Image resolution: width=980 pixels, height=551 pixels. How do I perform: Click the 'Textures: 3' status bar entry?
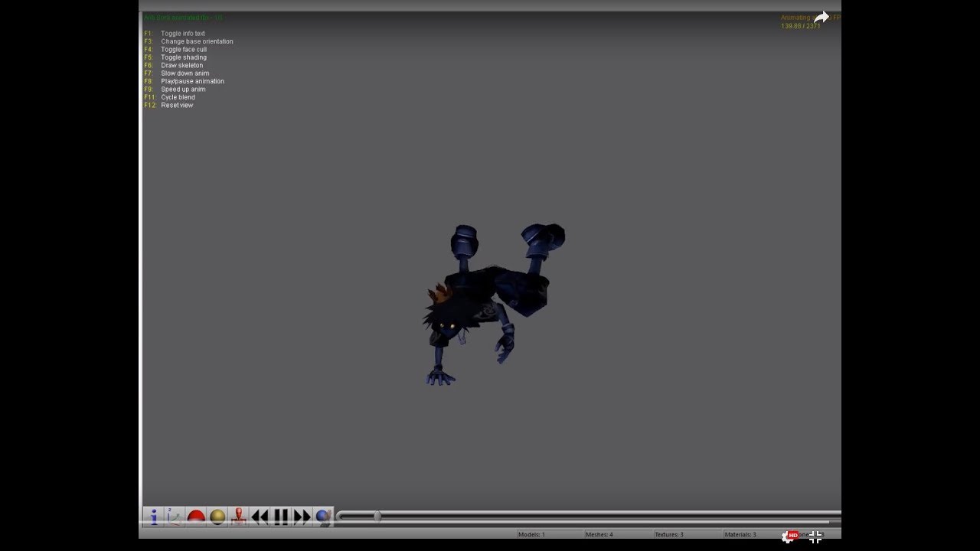(669, 534)
